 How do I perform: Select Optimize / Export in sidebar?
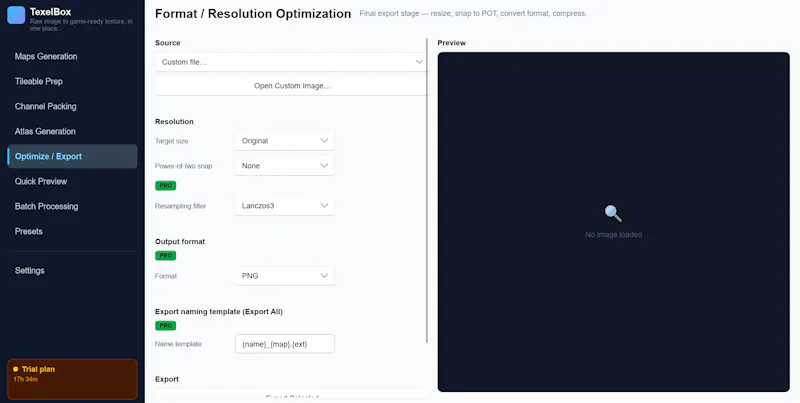[72, 157]
